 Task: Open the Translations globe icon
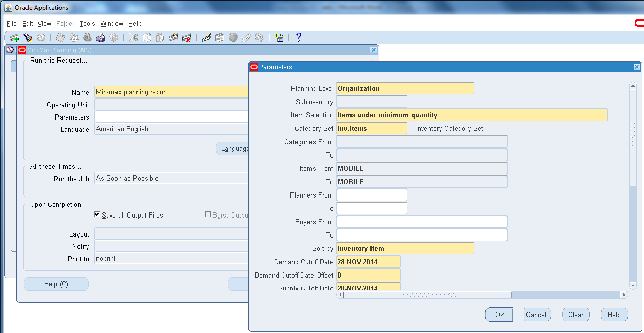point(232,37)
